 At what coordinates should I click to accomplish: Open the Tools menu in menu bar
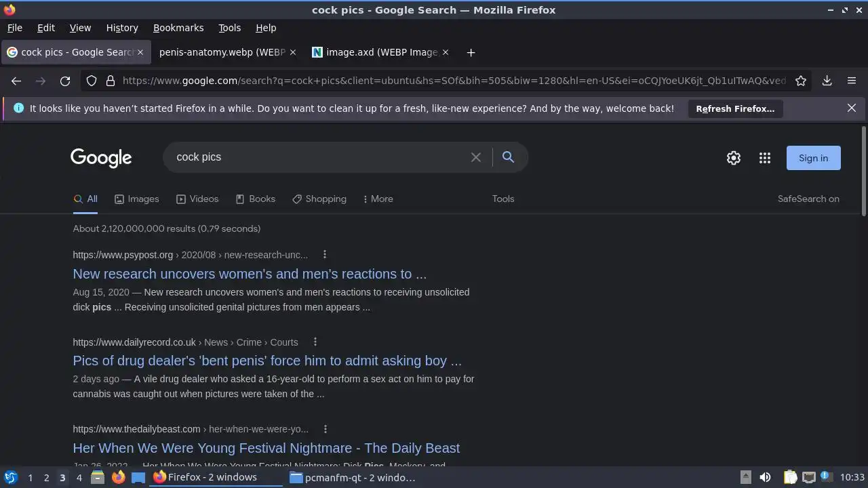click(x=229, y=28)
